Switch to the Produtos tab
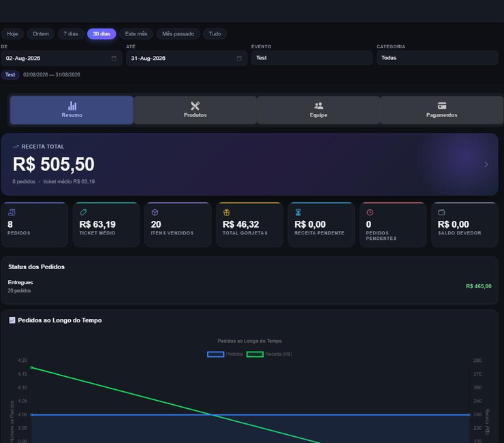This screenshot has width=504, height=443. [x=195, y=110]
